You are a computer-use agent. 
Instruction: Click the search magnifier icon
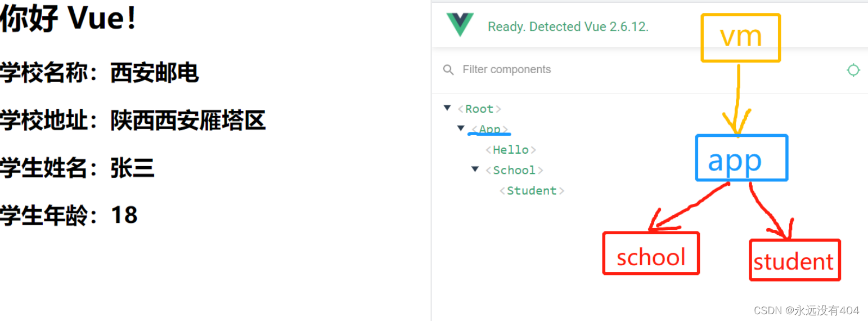[448, 70]
